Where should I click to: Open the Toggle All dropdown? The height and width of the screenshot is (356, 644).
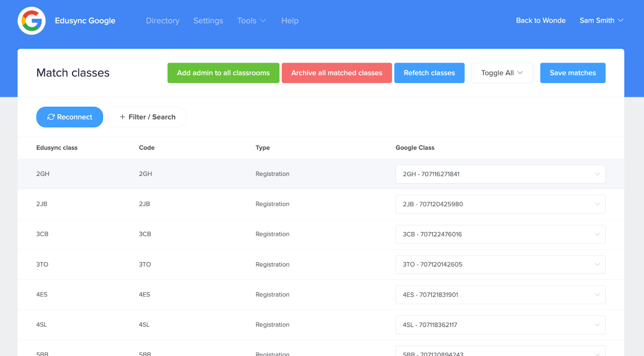point(502,73)
